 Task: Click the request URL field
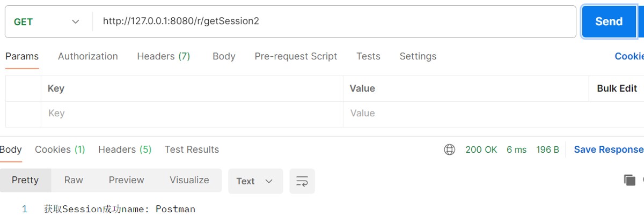pos(333,22)
